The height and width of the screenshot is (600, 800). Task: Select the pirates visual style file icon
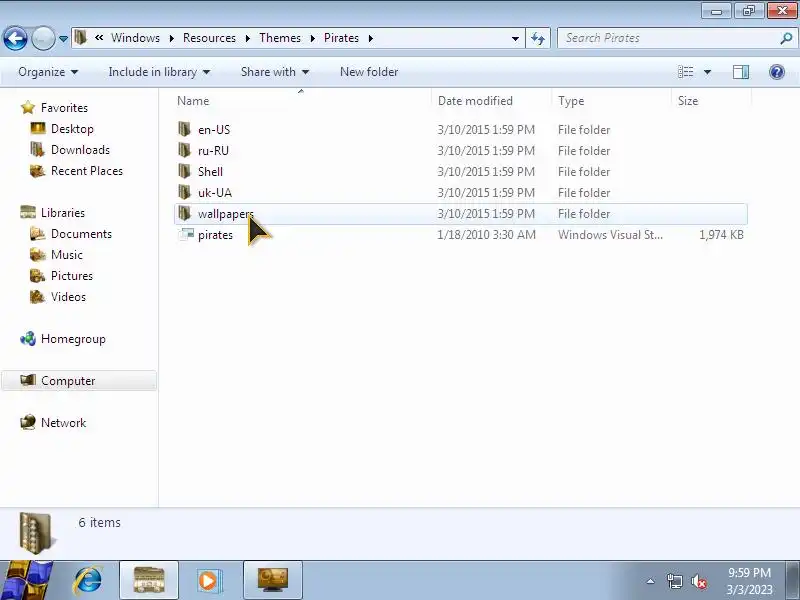click(x=186, y=234)
